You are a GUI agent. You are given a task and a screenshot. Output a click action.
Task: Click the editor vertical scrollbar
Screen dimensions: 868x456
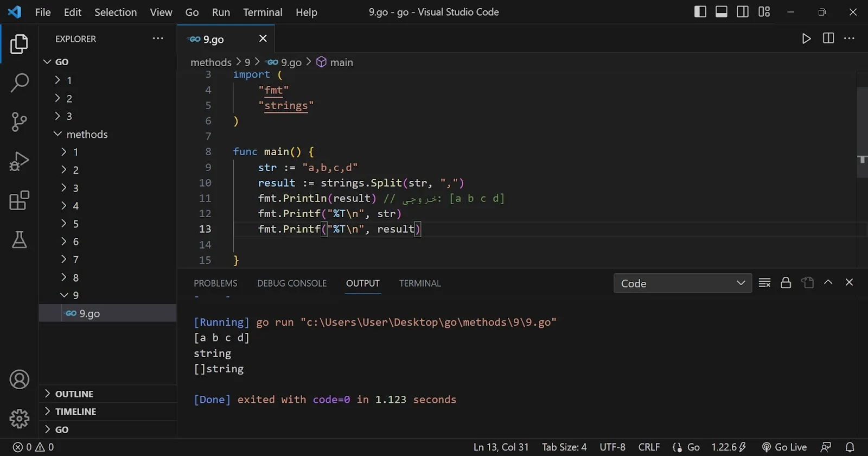(862, 132)
